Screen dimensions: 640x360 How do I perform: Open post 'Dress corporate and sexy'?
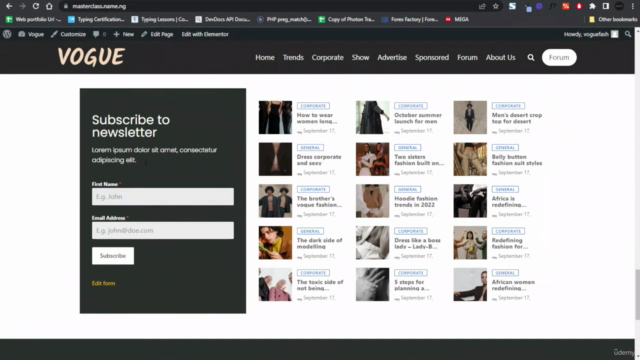coord(319,160)
